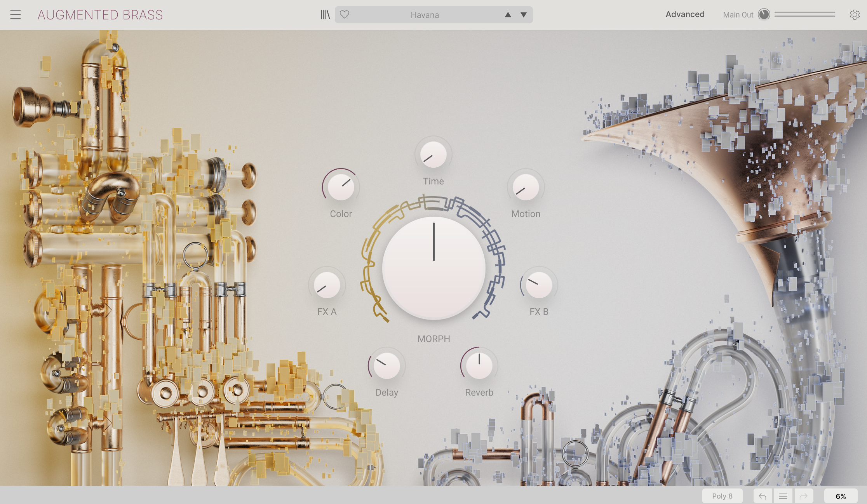Click the large MORPH knob

click(433, 268)
